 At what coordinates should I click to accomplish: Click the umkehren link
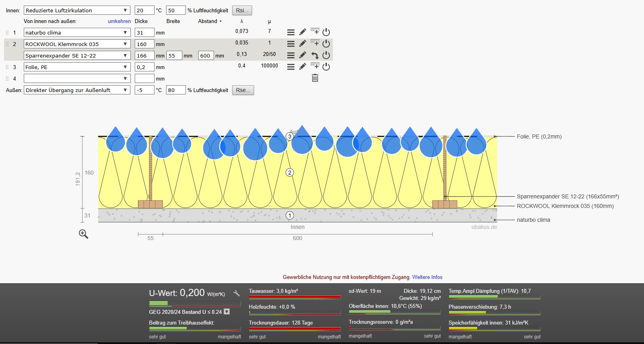(x=119, y=21)
